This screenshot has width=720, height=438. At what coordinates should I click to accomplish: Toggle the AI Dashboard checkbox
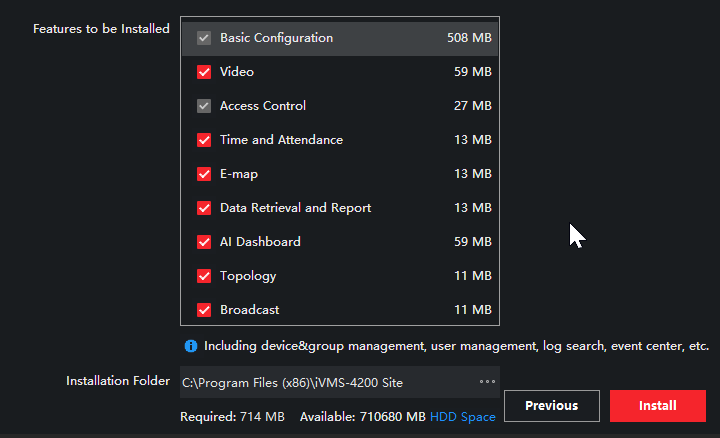pos(204,242)
